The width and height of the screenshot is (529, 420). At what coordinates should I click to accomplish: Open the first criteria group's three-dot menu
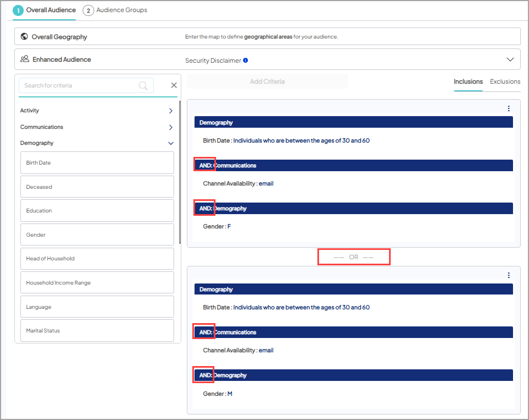[509, 108]
